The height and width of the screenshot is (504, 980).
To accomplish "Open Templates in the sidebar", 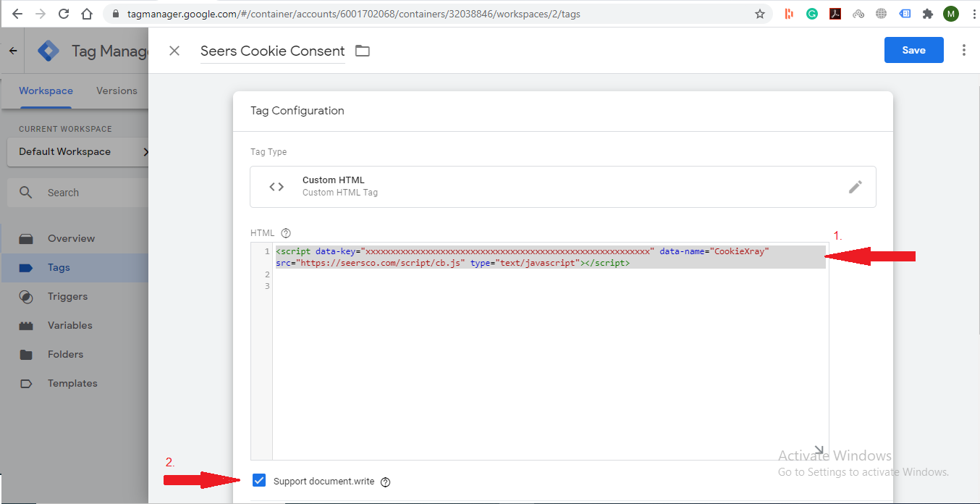I will point(74,383).
